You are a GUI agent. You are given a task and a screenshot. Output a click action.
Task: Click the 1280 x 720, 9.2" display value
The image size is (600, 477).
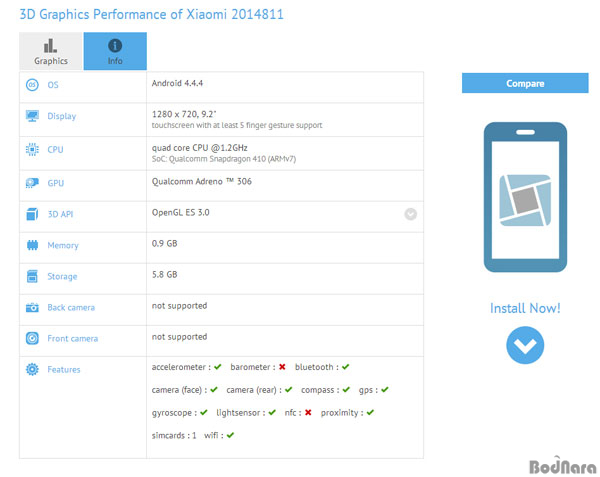click(184, 114)
